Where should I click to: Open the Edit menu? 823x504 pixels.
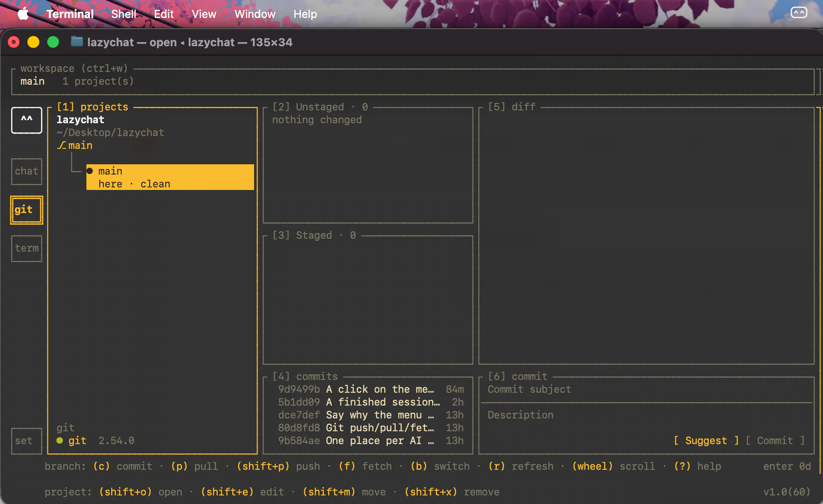pyautogui.click(x=164, y=14)
